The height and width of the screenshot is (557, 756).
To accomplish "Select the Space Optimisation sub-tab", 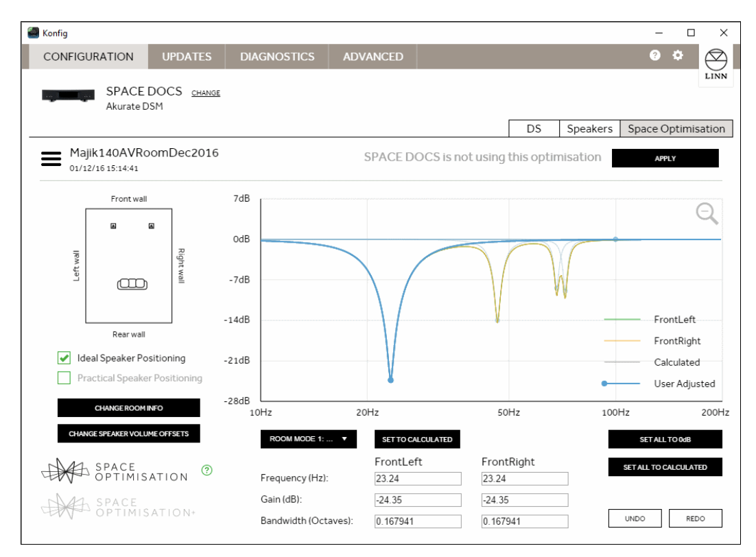I will point(676,129).
